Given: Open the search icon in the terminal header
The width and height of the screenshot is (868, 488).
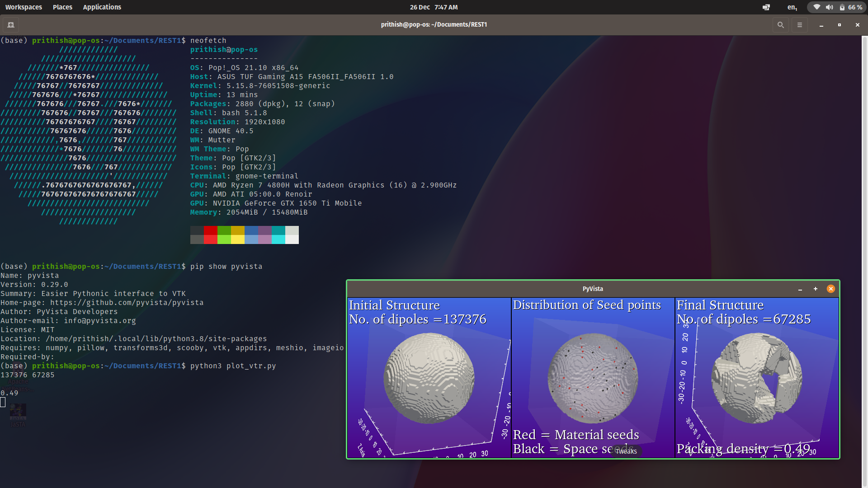Looking at the screenshot, I should [x=780, y=25].
